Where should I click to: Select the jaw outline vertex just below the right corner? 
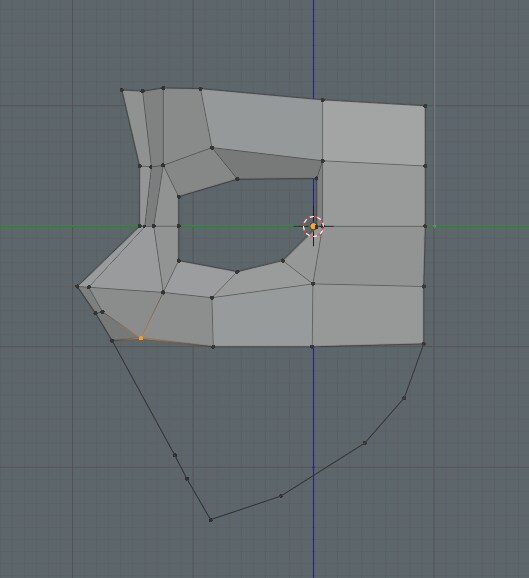[x=404, y=398]
